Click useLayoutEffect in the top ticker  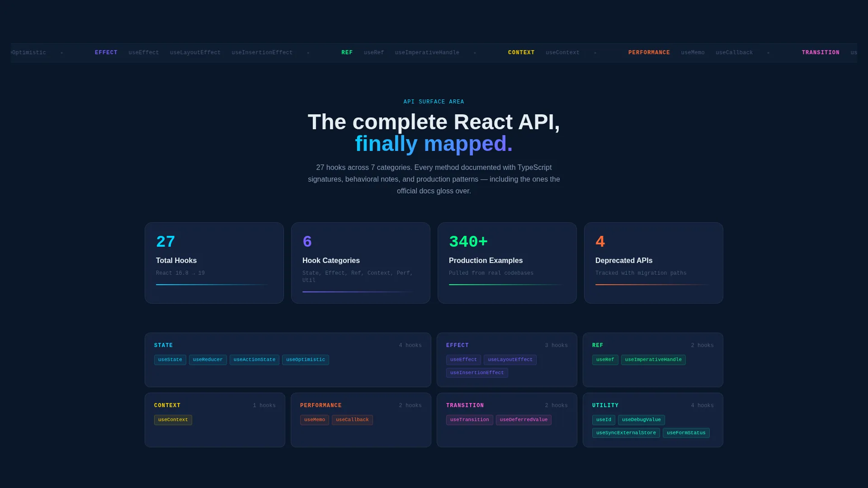click(x=195, y=52)
